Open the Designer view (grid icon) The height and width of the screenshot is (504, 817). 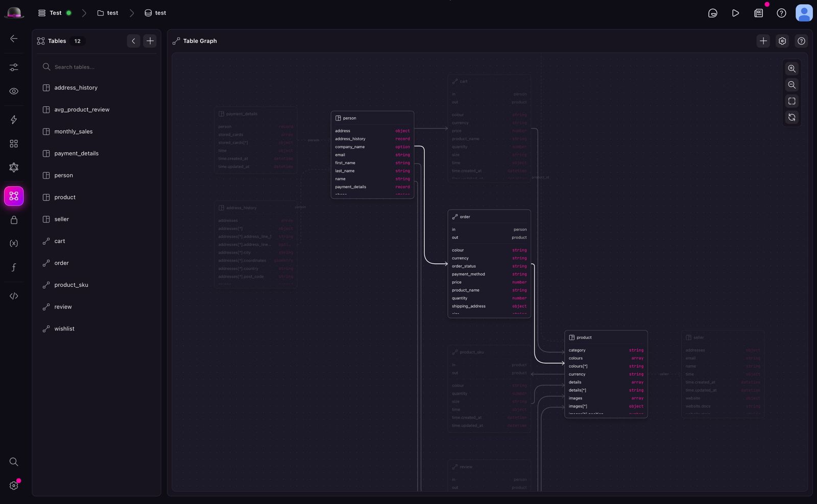[14, 143]
